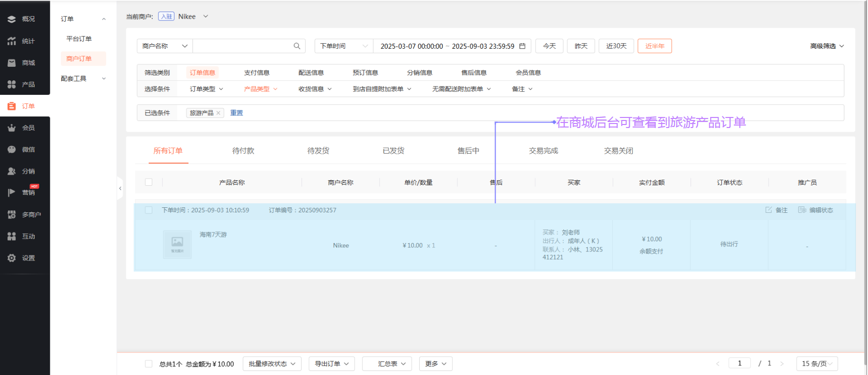Click the 近30天 quick range button
Screen dimensions: 868x375
616,46
